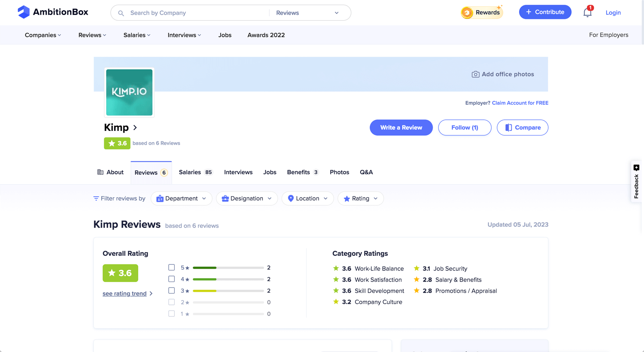644x352 pixels.
Task: Click the AmbitionBox logo
Action: pyautogui.click(x=53, y=12)
